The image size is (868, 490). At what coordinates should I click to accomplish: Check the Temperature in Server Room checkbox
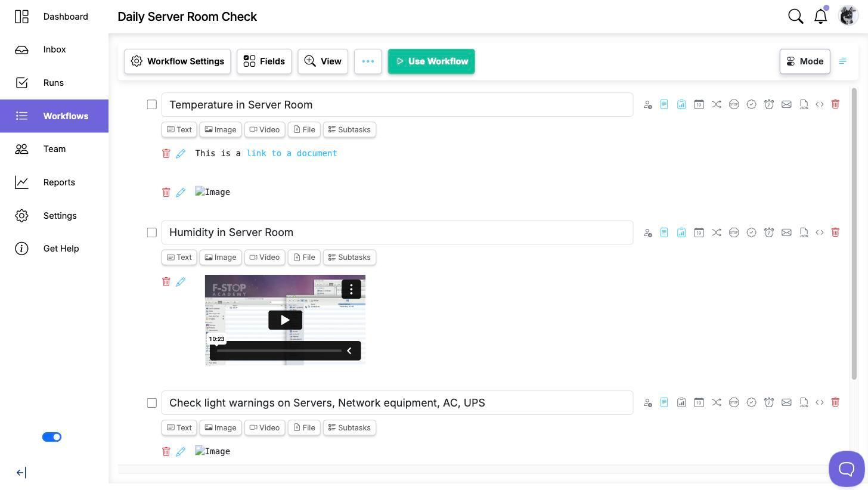click(x=152, y=105)
